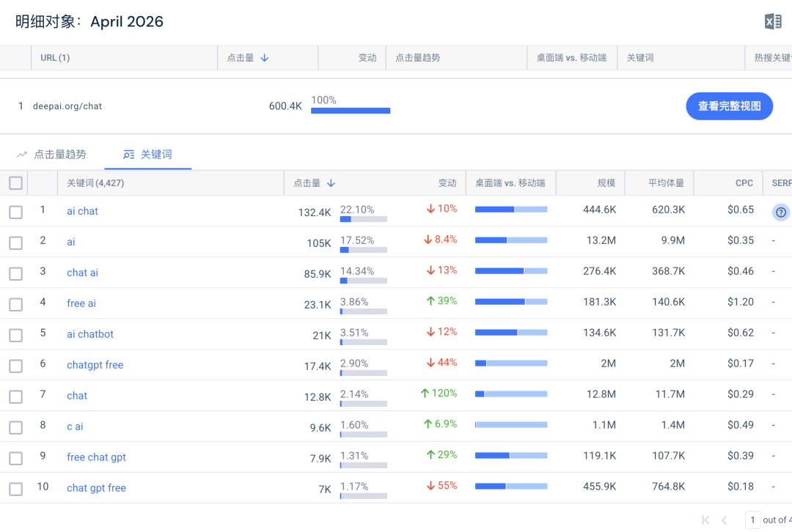Open the 关键词 tab
This screenshot has height=532, width=792.
(147, 155)
